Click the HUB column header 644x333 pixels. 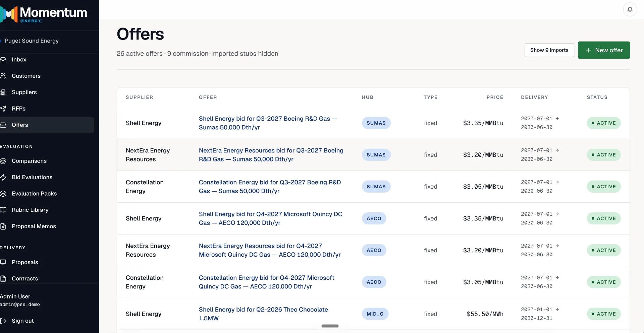368,97
